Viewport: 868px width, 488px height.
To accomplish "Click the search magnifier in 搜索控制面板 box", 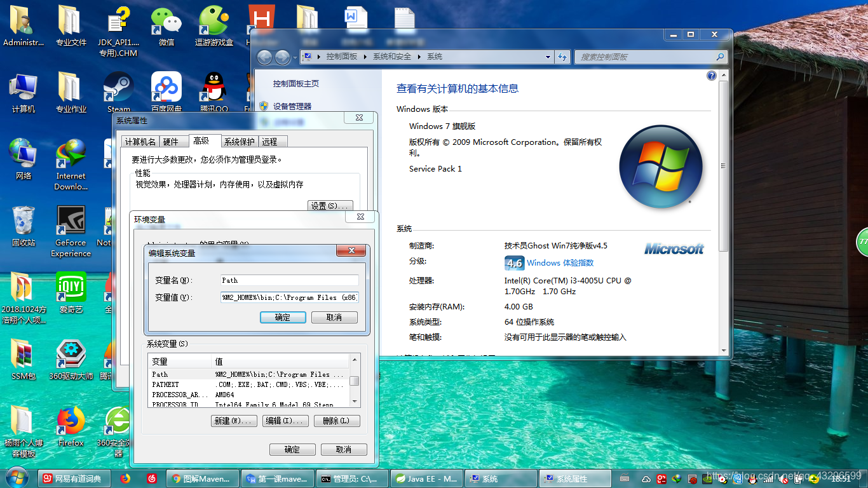I will pyautogui.click(x=720, y=57).
